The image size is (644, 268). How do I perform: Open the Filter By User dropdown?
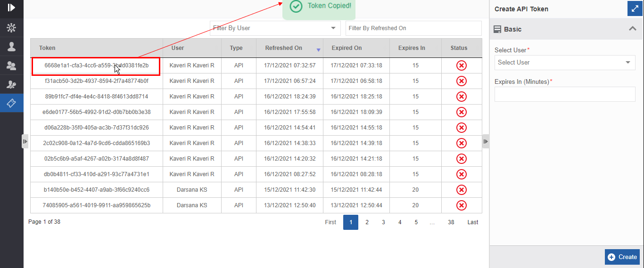tap(275, 28)
